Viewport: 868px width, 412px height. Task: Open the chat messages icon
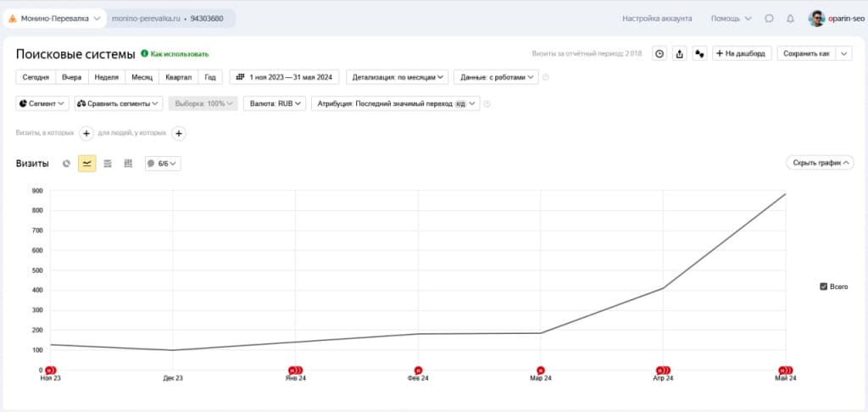coord(769,19)
